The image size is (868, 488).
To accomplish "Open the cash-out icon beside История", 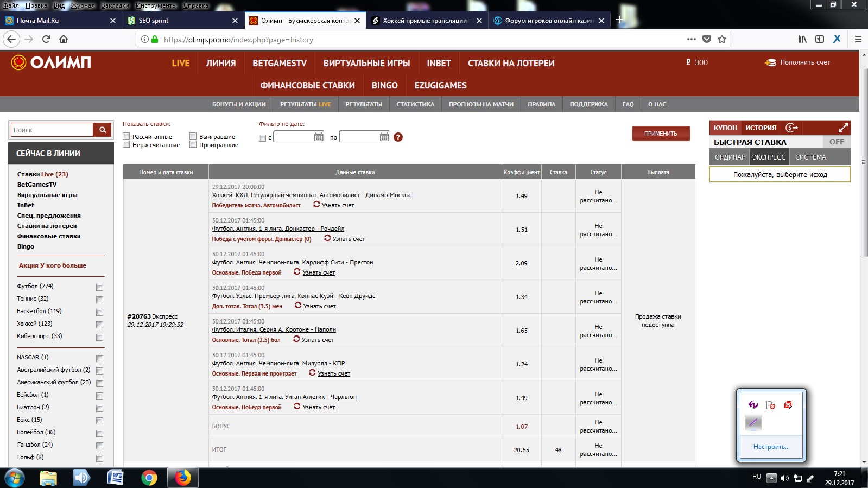I will point(792,128).
